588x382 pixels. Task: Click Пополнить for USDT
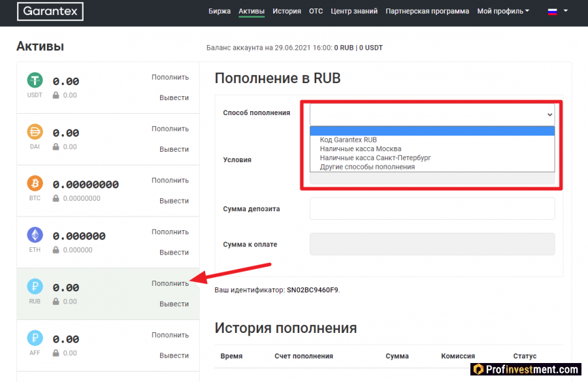click(171, 77)
